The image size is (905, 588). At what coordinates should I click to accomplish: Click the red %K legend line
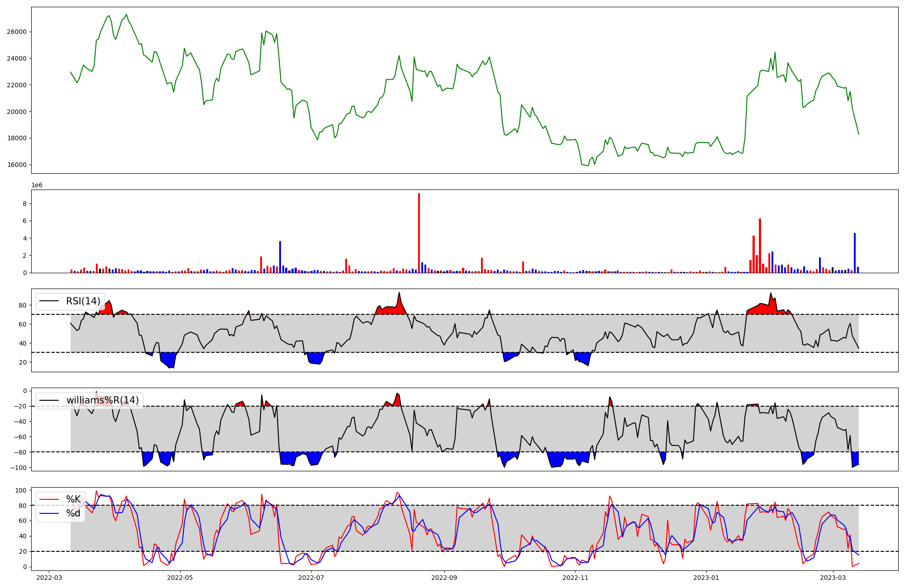pyautogui.click(x=49, y=499)
